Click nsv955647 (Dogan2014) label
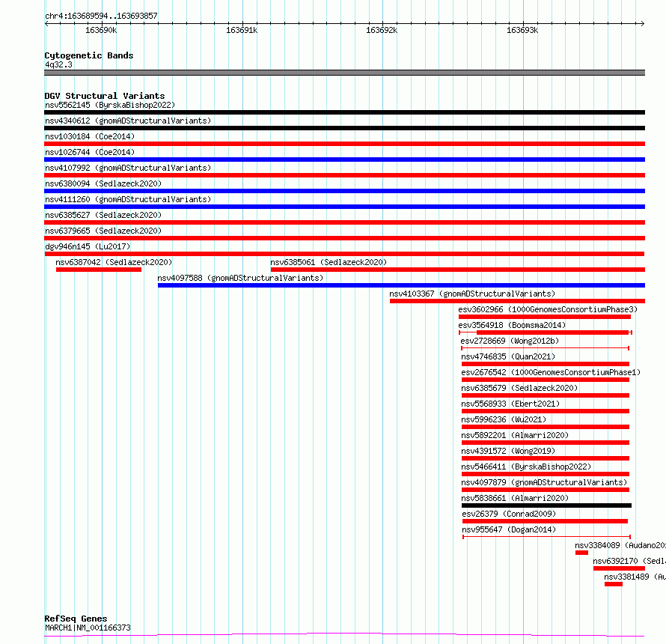This screenshot has width=666, height=644. pos(509,529)
